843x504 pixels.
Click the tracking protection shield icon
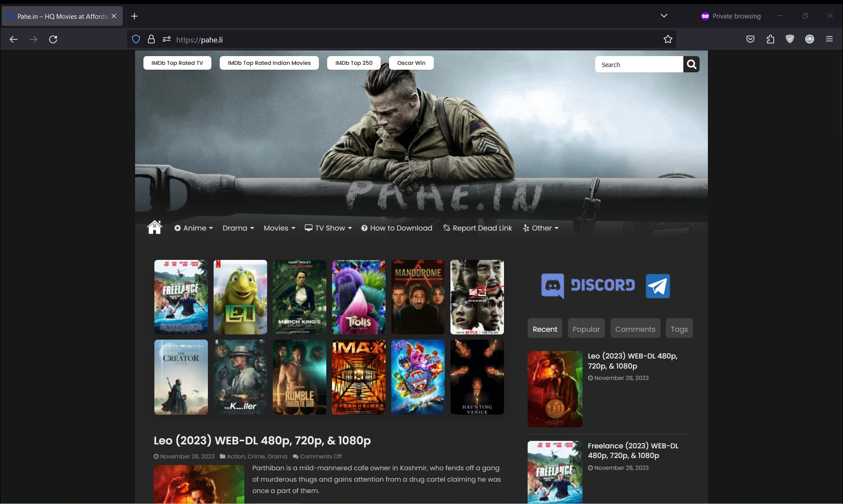click(136, 39)
